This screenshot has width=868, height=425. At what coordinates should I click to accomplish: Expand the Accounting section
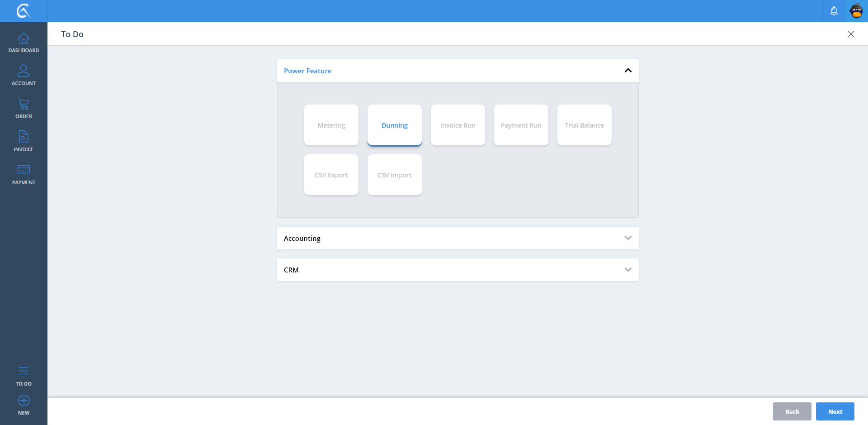point(627,238)
